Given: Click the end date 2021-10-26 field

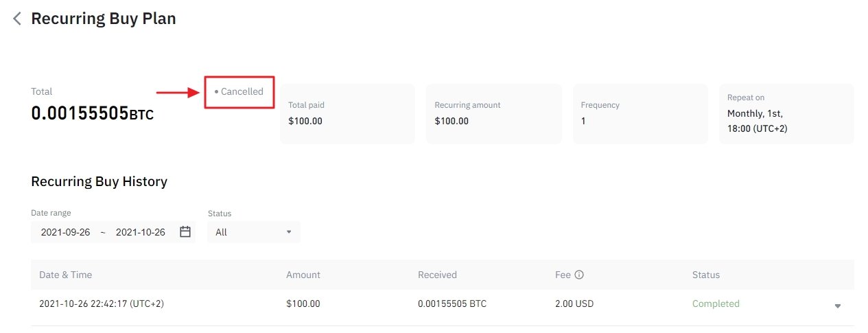Looking at the screenshot, I should (x=141, y=232).
